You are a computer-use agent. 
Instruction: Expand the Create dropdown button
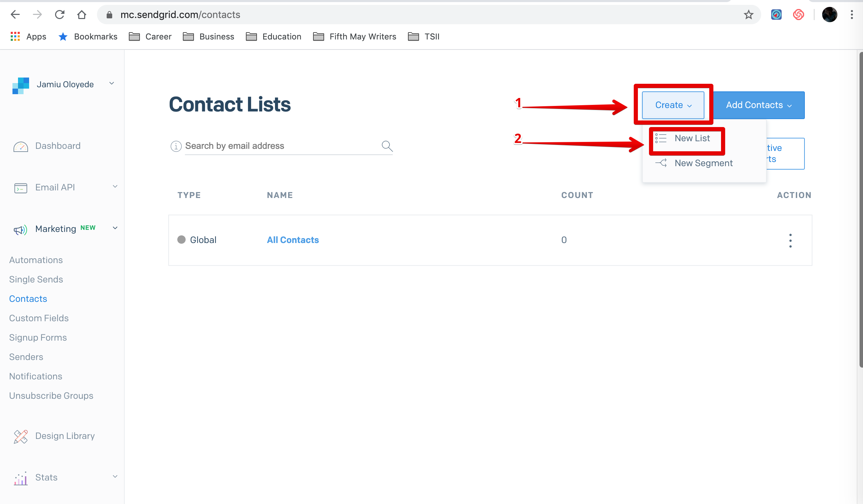(x=673, y=105)
